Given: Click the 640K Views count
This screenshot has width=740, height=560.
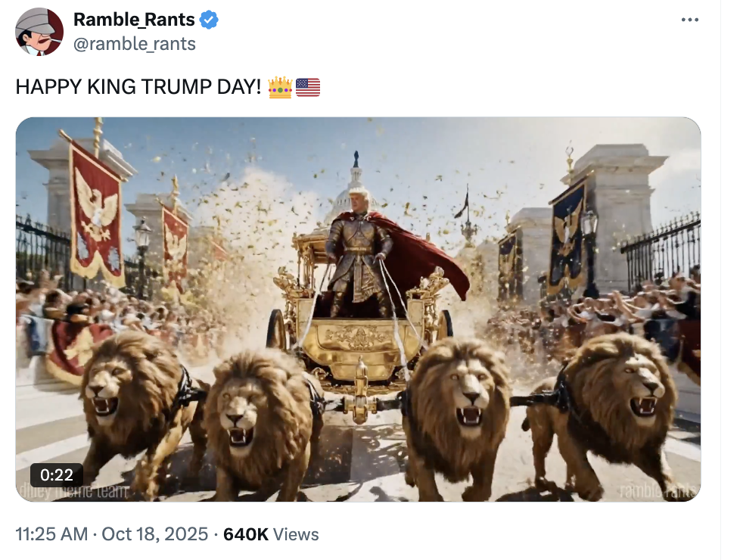Looking at the screenshot, I should pos(271,534).
